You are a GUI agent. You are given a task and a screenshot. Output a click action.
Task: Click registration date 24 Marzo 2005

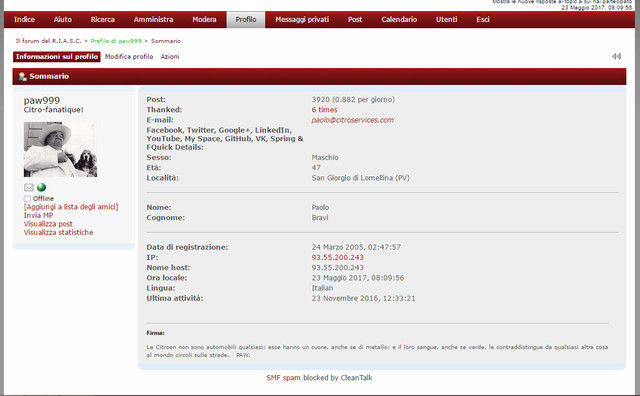coord(356,247)
